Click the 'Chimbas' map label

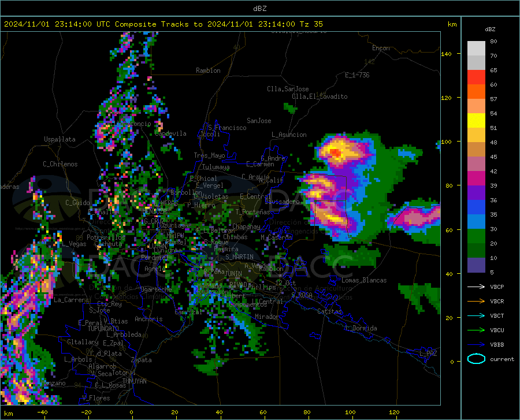point(235,237)
